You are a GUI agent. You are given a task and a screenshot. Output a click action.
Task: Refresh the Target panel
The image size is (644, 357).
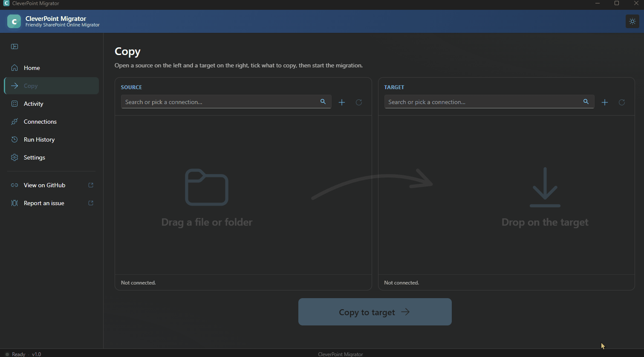[622, 102]
